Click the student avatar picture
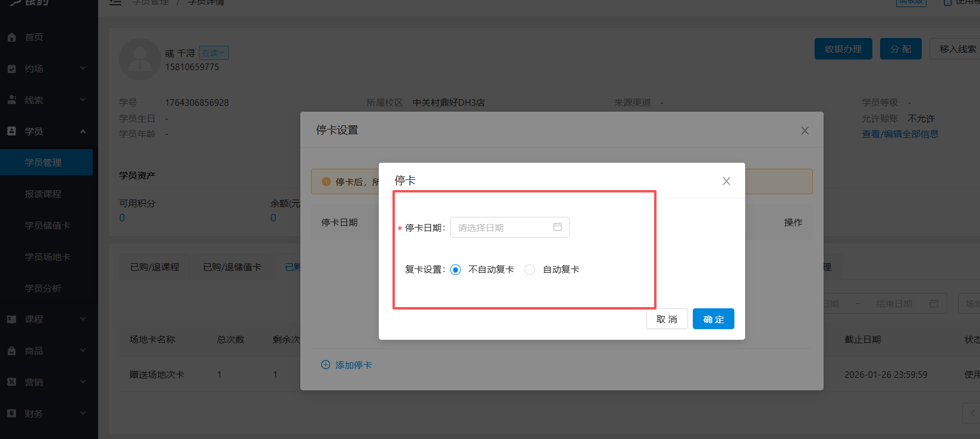980x439 pixels. pos(140,59)
